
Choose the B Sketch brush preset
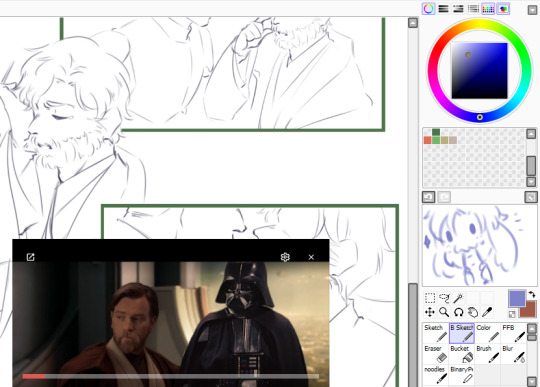tap(461, 333)
